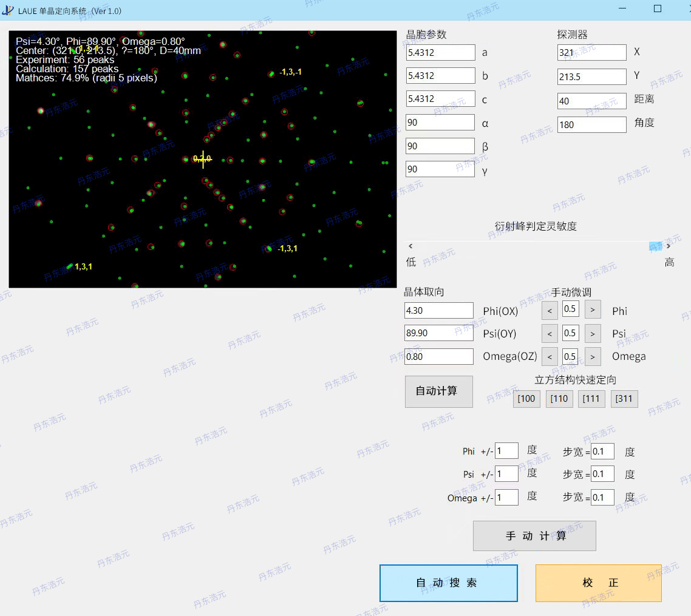The height and width of the screenshot is (616, 691).
Task: Click the Omega increase arrow button
Action: 593,356
